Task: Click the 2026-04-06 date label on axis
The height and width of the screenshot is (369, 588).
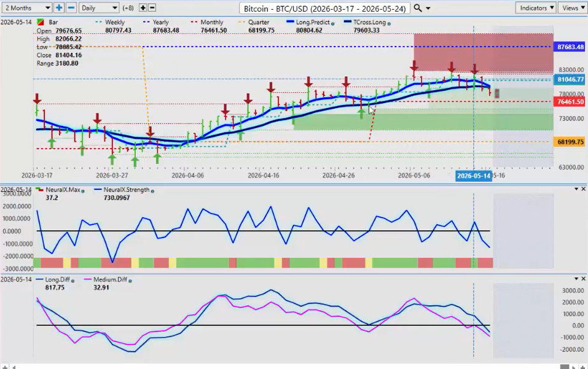Action: coord(187,176)
